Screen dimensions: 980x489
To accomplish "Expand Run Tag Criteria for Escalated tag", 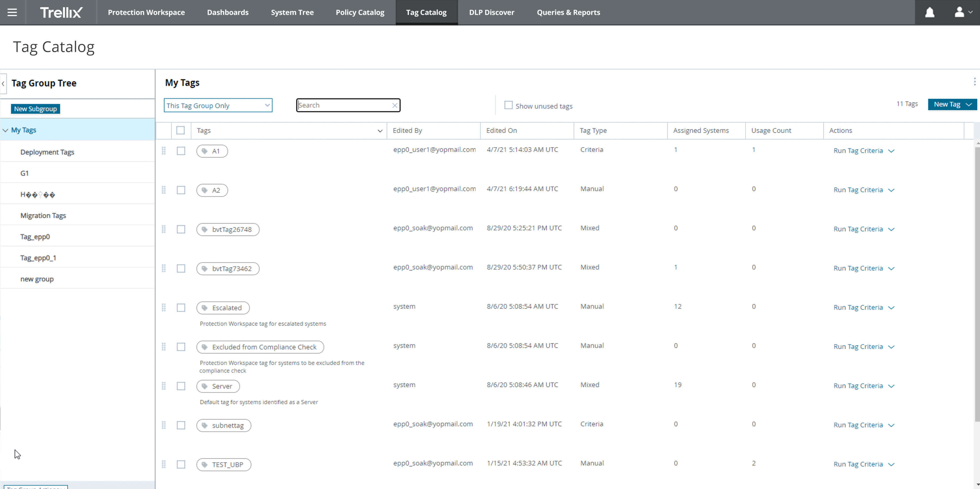I will 891,307.
